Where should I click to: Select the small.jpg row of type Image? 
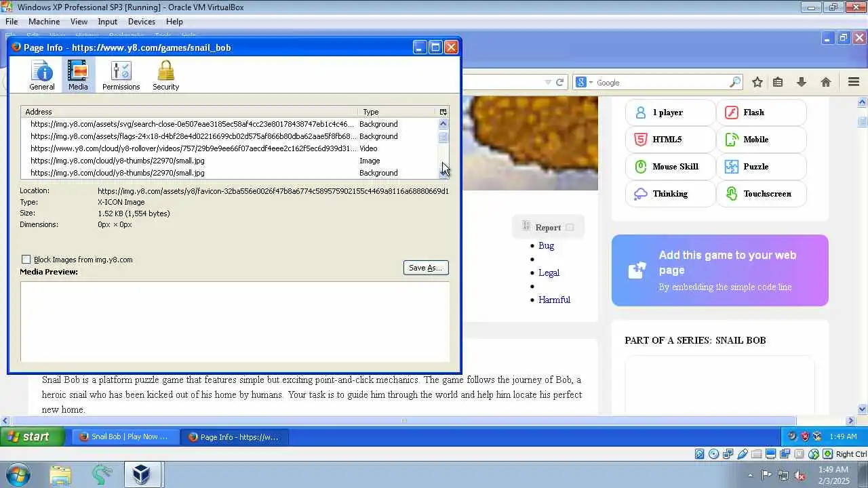[x=229, y=161]
